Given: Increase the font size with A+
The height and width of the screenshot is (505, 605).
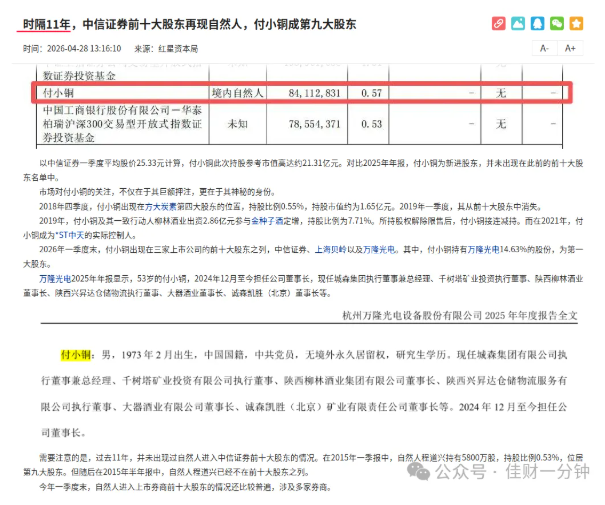Looking at the screenshot, I should [570, 48].
